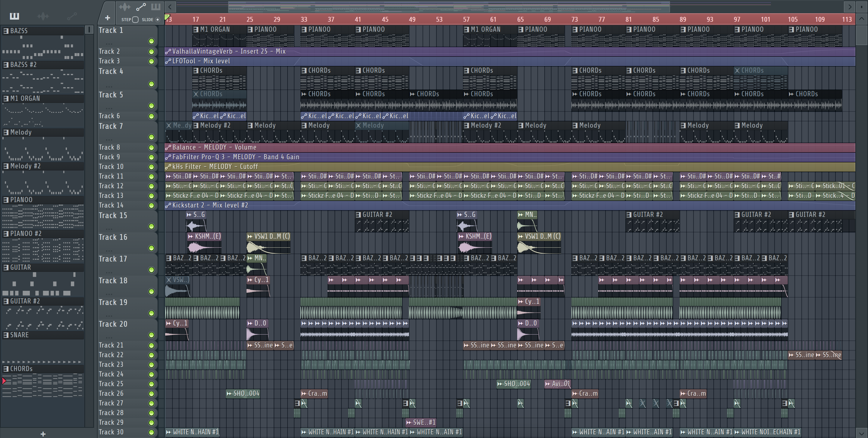Focus automation clips in the playlist
The width and height of the screenshot is (868, 438).
click(141, 7)
